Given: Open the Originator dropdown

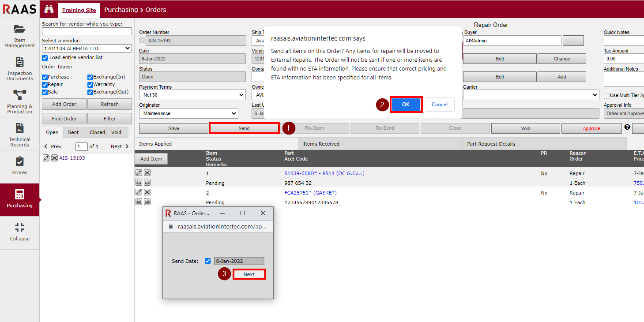Looking at the screenshot, I should [x=188, y=113].
